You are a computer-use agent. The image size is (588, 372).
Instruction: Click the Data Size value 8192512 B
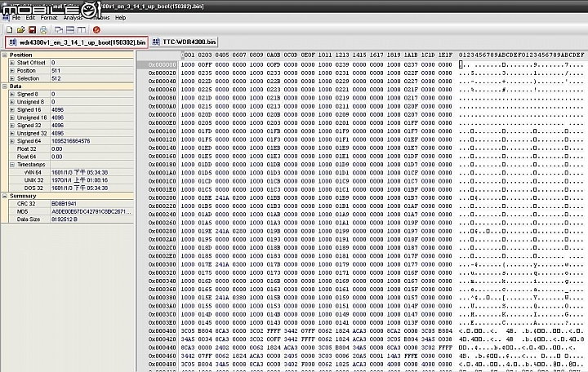65,219
